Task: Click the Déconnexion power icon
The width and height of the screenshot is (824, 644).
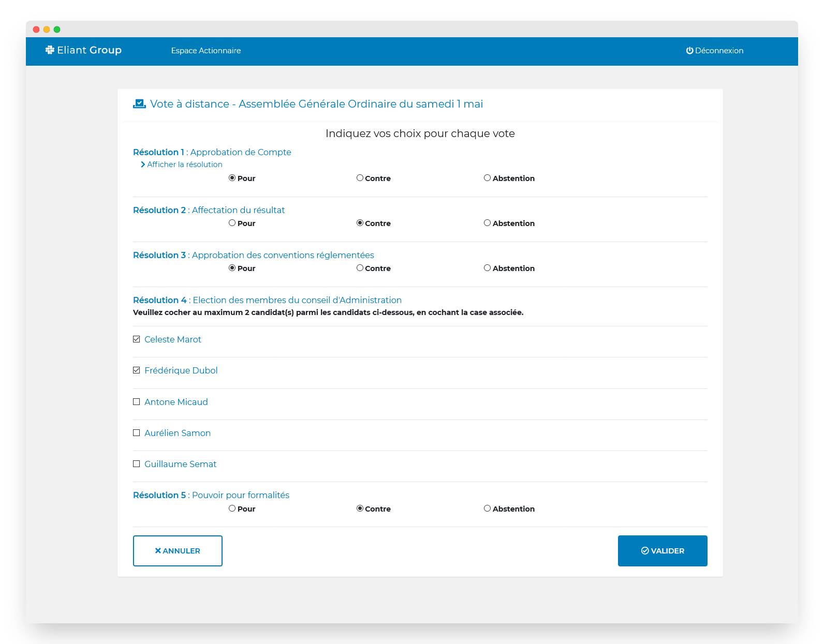Action: [x=689, y=51]
